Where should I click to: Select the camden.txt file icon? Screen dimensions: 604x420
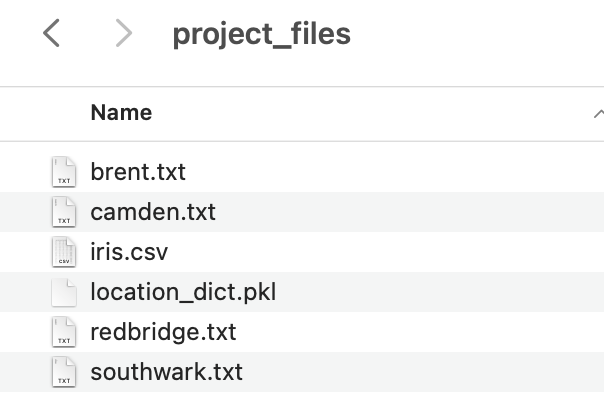[64, 212]
